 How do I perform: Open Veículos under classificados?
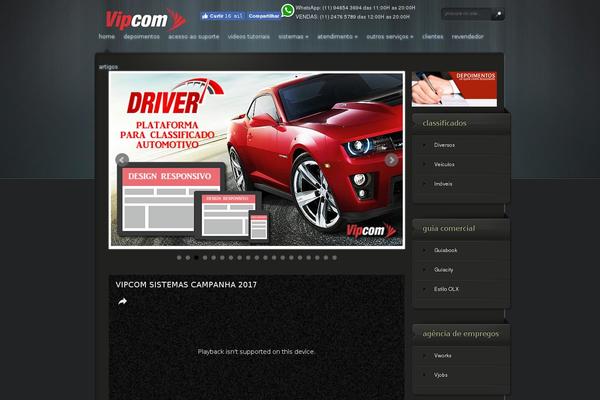[x=444, y=164]
